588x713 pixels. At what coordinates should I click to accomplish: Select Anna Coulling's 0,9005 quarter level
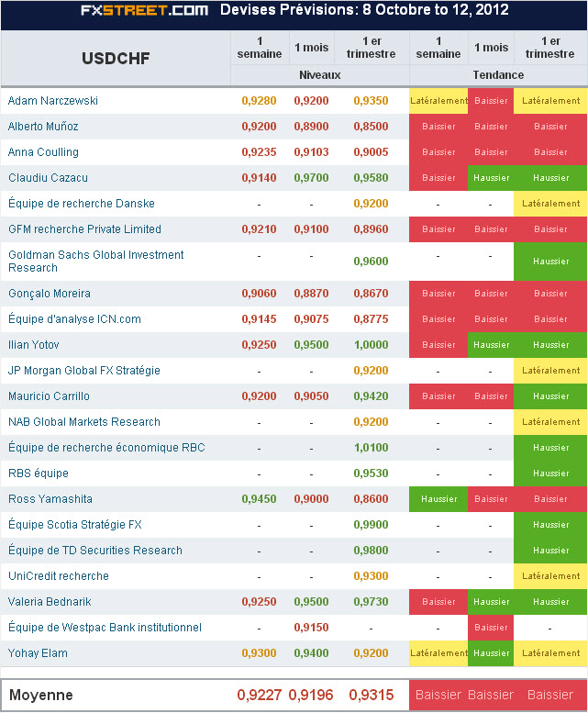[x=371, y=152]
